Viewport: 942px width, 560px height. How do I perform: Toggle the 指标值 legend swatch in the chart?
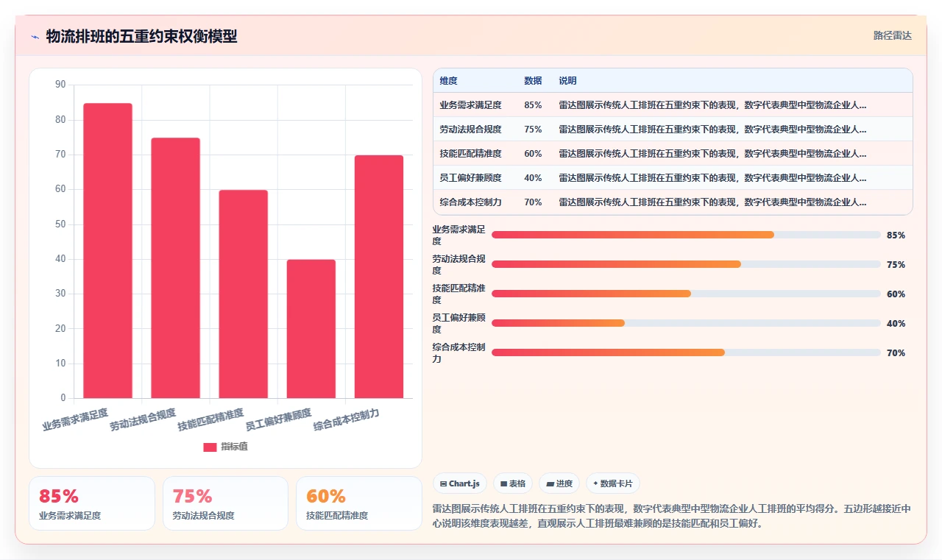(x=210, y=447)
